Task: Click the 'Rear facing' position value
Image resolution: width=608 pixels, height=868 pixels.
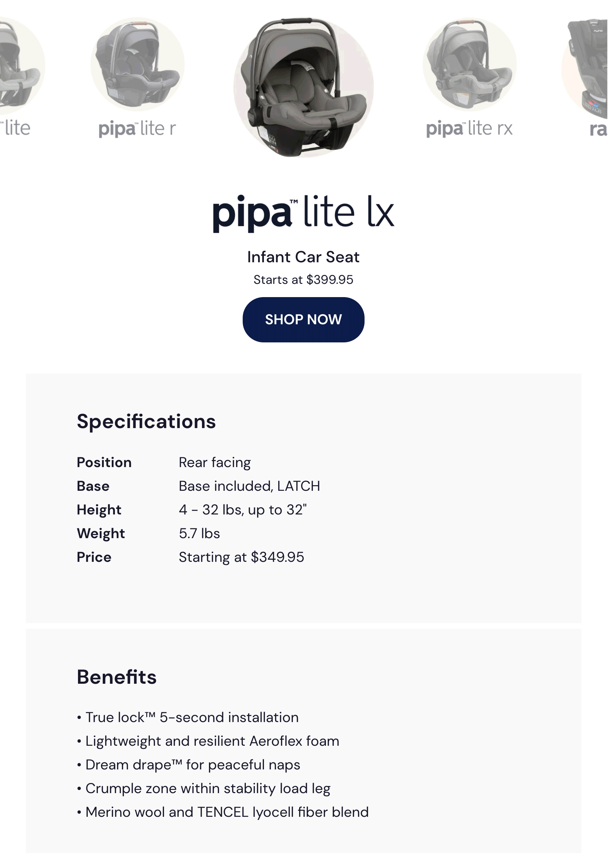Action: point(215,462)
